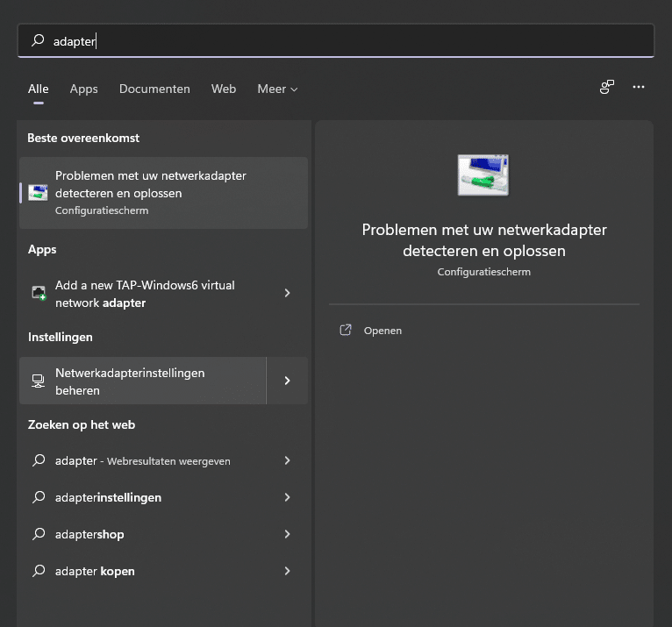This screenshot has height=627, width=672.
Task: Open the account/share icon at top right
Action: [606, 87]
